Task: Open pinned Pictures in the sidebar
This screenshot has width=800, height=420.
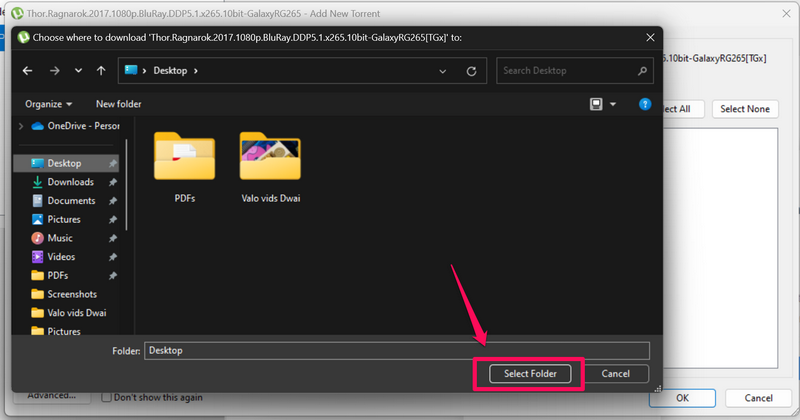Action: point(66,219)
